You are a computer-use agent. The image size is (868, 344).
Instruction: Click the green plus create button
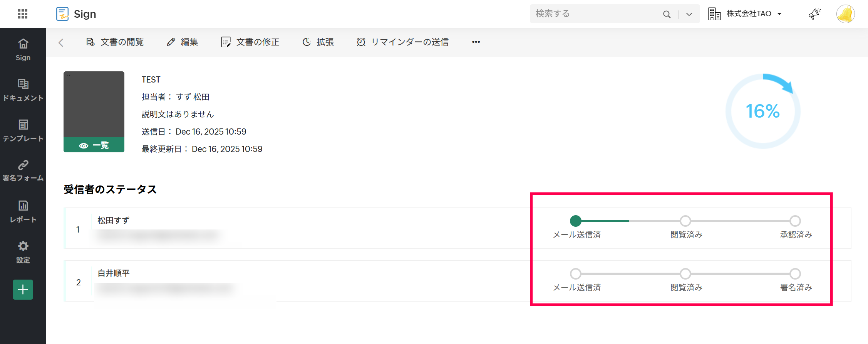23,290
